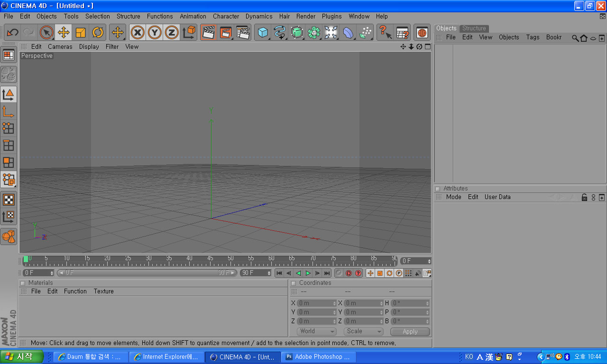Render to Picture Viewer clapperboard icon
The height and width of the screenshot is (364, 607).
click(x=226, y=33)
